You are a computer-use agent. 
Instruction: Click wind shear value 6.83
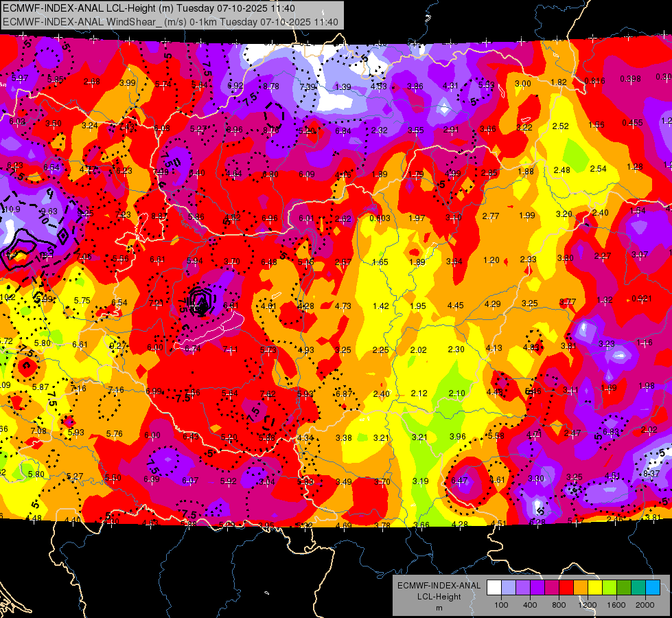click(611, 432)
